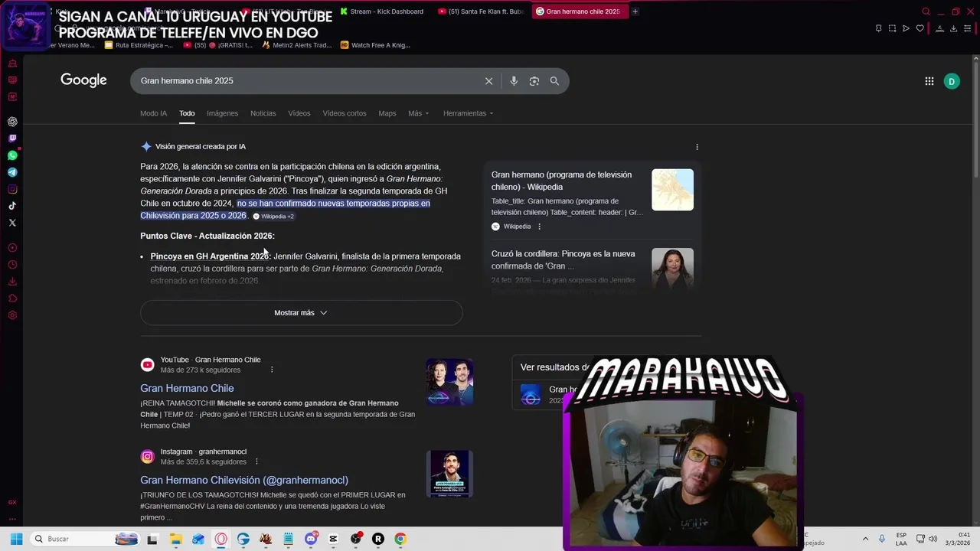Click browser toolbar search magnifier icon

tap(926, 11)
